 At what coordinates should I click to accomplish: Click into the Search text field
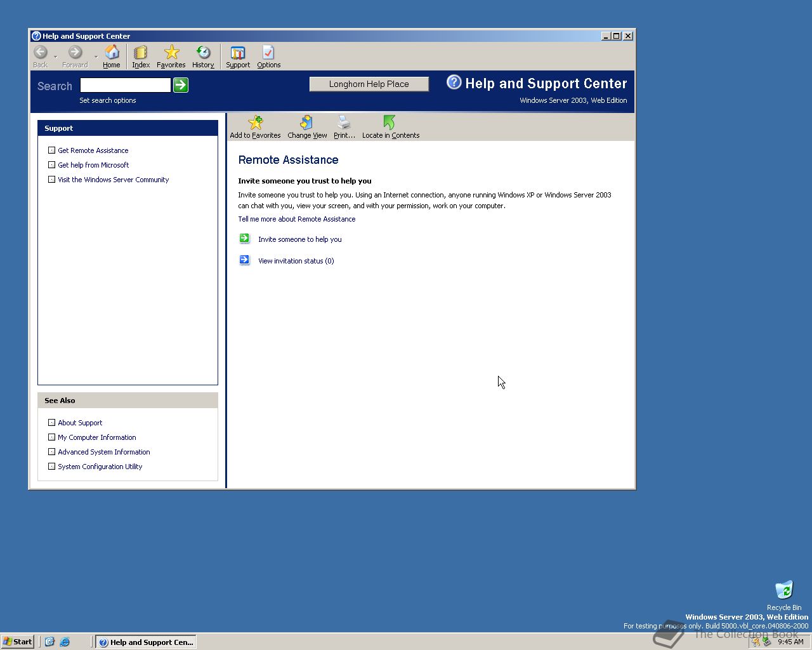coord(126,85)
